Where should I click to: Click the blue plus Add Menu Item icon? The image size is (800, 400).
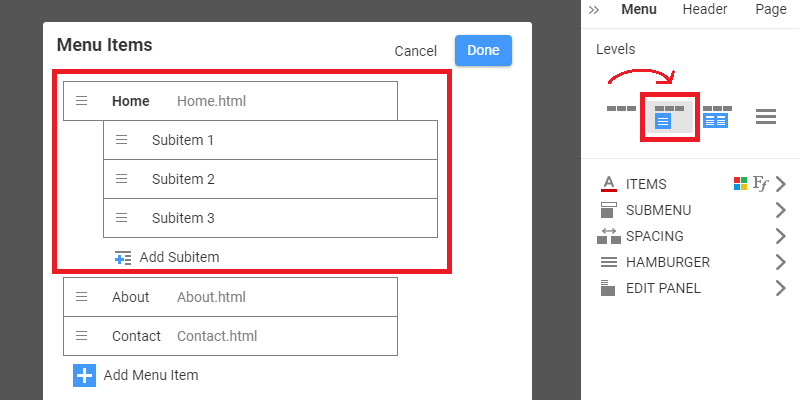tap(84, 376)
